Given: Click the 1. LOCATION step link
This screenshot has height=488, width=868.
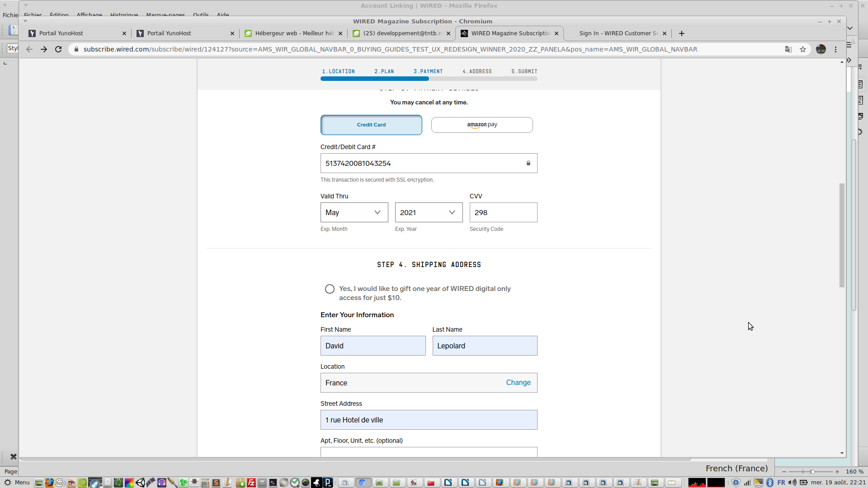Looking at the screenshot, I should pos(338,71).
